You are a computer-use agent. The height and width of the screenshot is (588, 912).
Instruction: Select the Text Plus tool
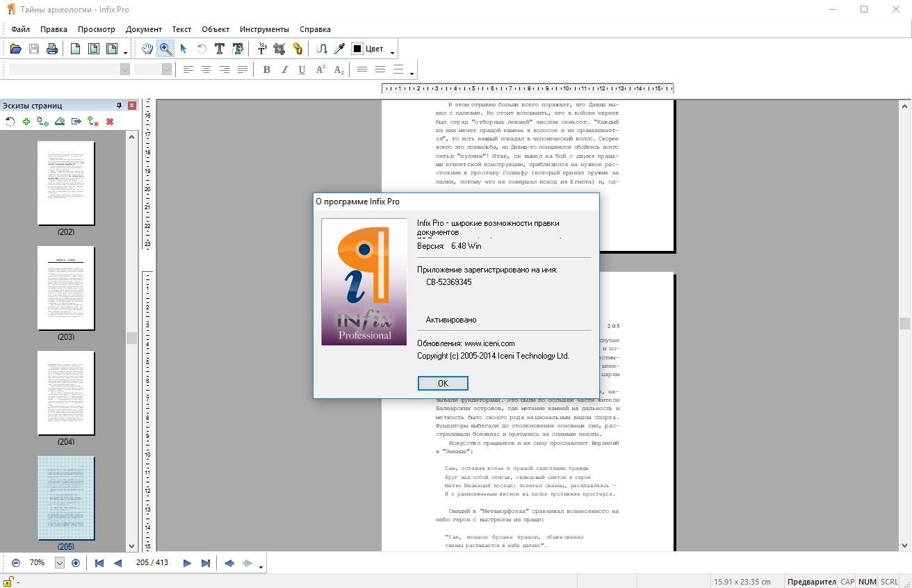click(x=238, y=49)
